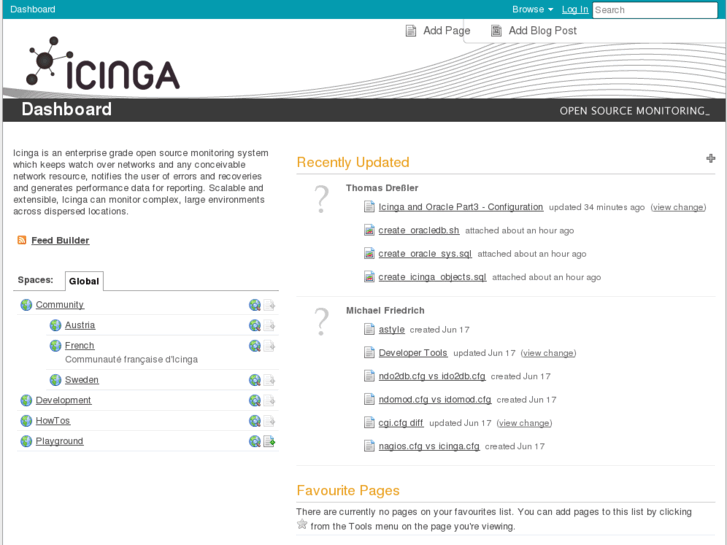This screenshot has width=727, height=545.
Task: Click the Recently Updated heading
Action: pos(353,162)
